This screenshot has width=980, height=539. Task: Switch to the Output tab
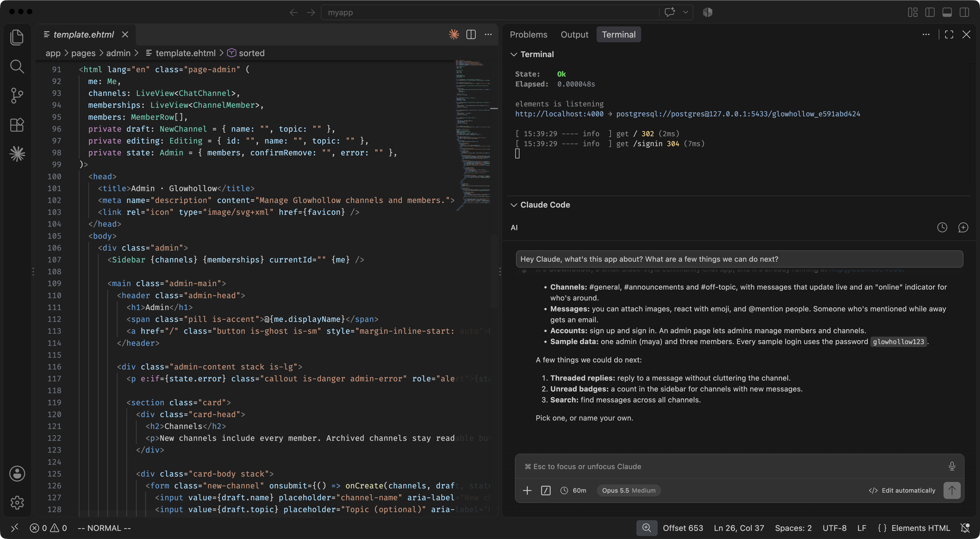point(574,34)
